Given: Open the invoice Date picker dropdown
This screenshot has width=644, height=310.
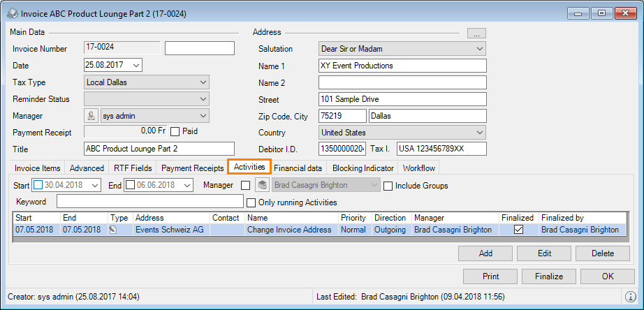Looking at the screenshot, I should coord(136,65).
